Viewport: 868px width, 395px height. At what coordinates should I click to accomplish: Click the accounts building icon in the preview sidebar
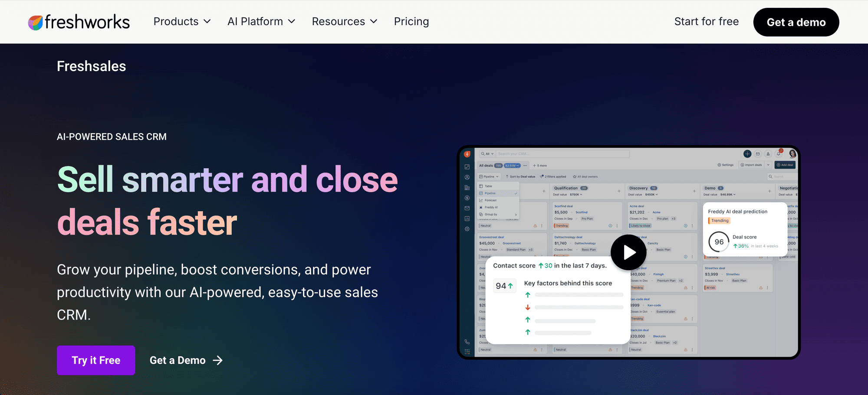[467, 188]
